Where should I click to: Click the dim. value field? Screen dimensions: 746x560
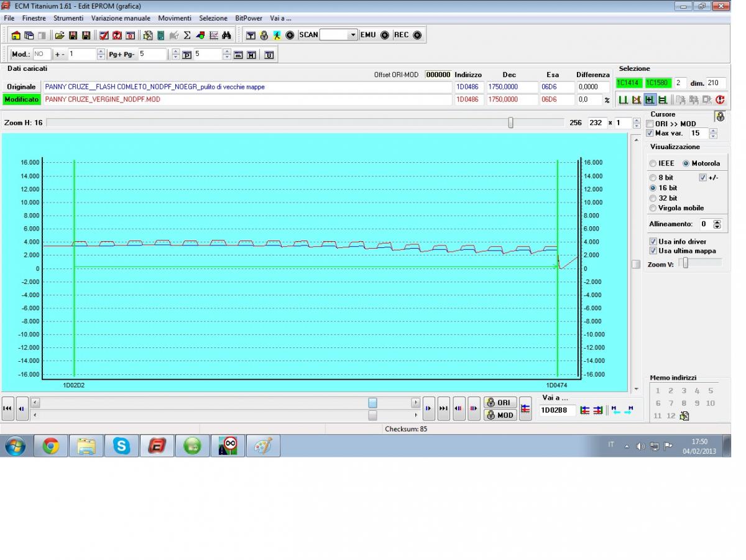(x=716, y=83)
